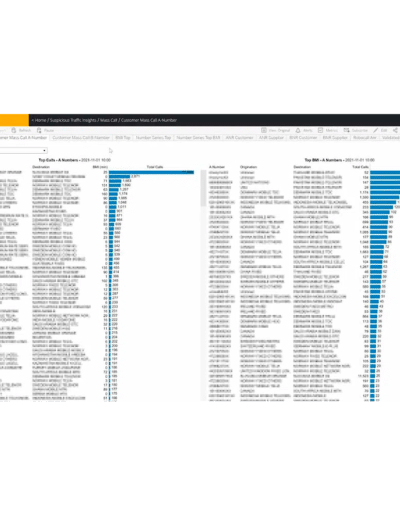The height and width of the screenshot is (516, 400).
Task: Select the BNR Customer tab
Action: [x=303, y=138]
